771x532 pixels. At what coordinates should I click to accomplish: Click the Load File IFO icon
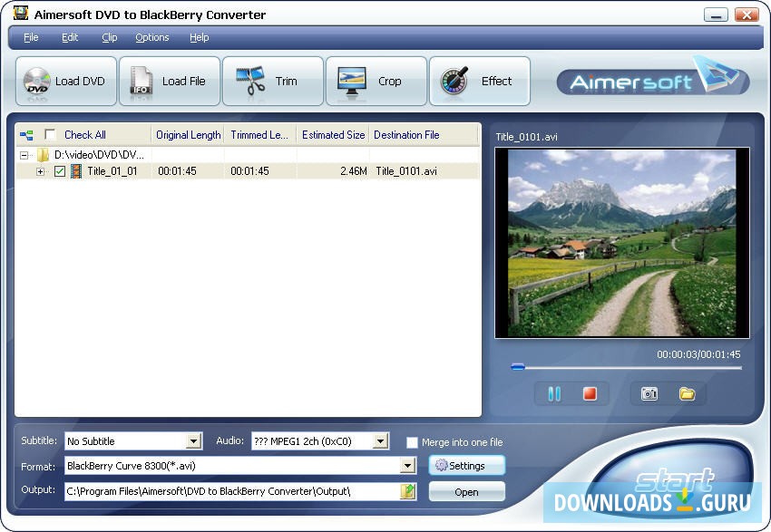[x=142, y=81]
